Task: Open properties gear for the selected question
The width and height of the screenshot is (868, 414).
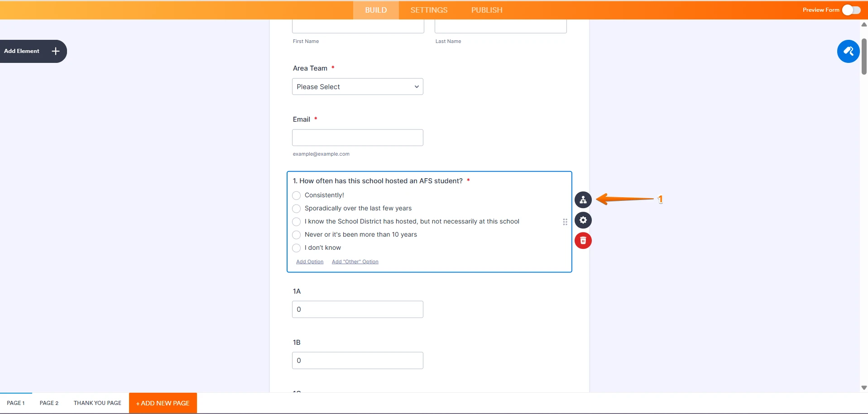Action: (x=583, y=220)
